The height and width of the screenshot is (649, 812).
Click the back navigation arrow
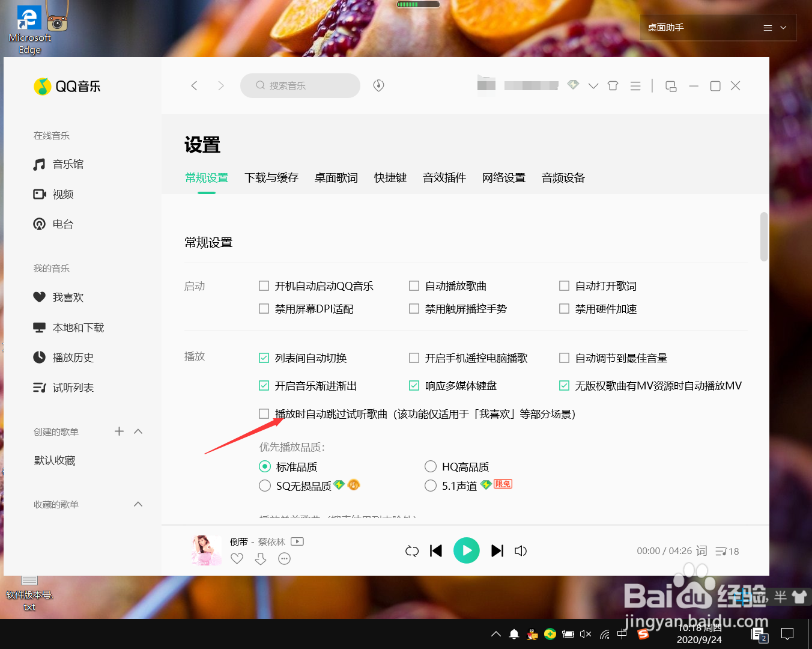tap(194, 85)
